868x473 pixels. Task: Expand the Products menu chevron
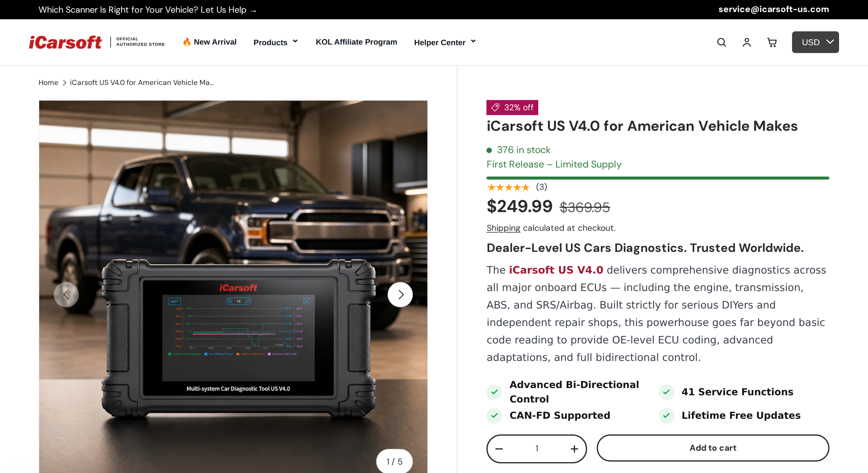pyautogui.click(x=295, y=42)
